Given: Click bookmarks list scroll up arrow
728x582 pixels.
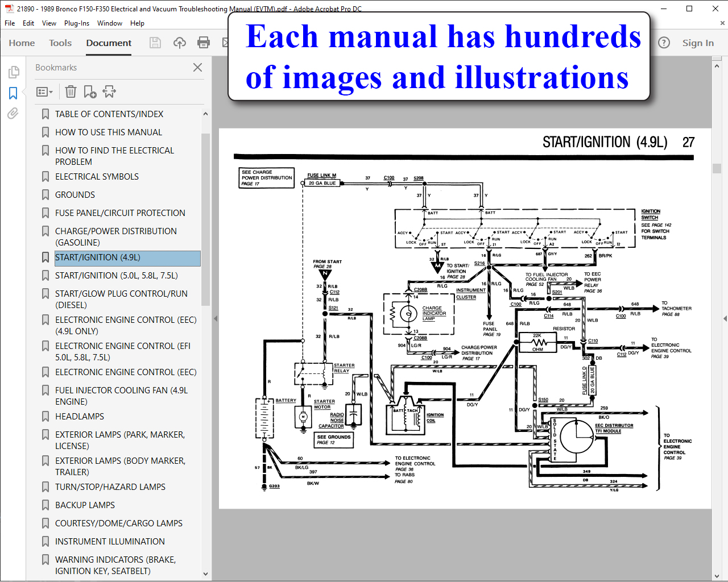Looking at the screenshot, I should coord(205,114).
